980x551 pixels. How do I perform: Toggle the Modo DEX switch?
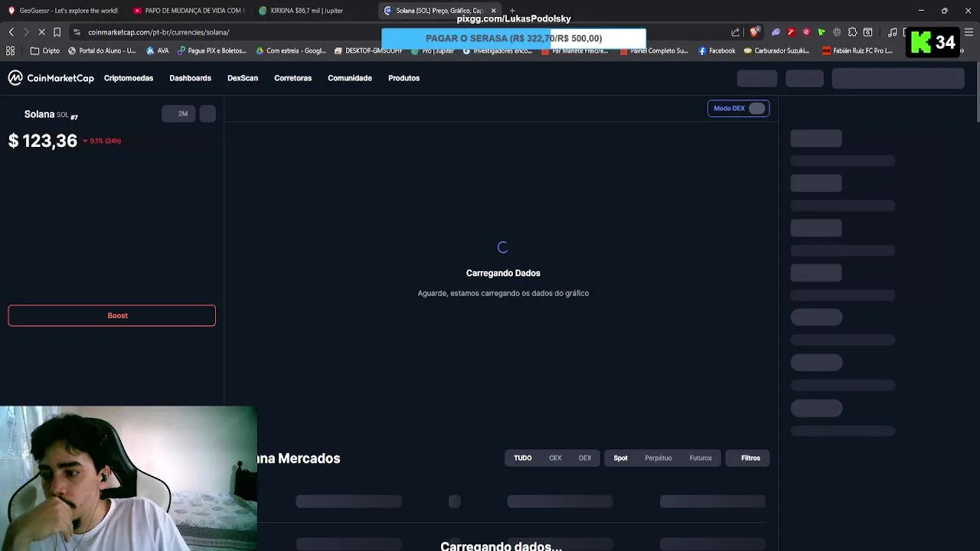click(x=756, y=109)
